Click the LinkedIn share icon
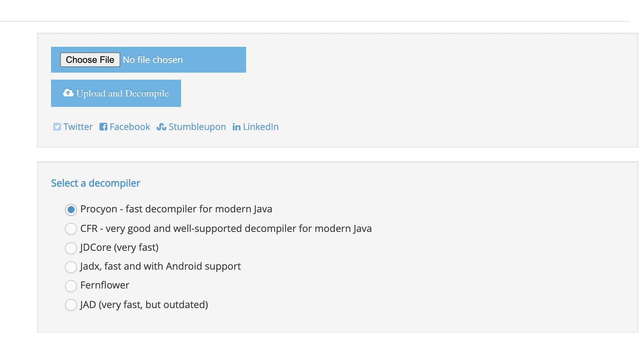The height and width of the screenshot is (343, 644). [x=236, y=127]
